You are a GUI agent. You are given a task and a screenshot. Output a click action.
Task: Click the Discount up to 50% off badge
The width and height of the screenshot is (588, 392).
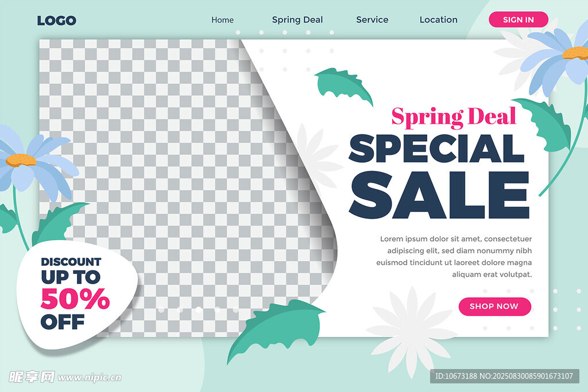[x=77, y=294]
